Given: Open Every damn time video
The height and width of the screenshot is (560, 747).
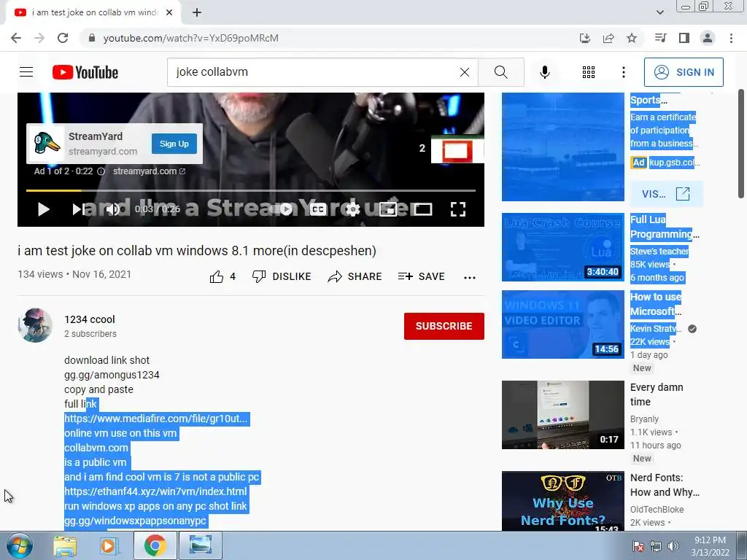Looking at the screenshot, I should click(563, 415).
